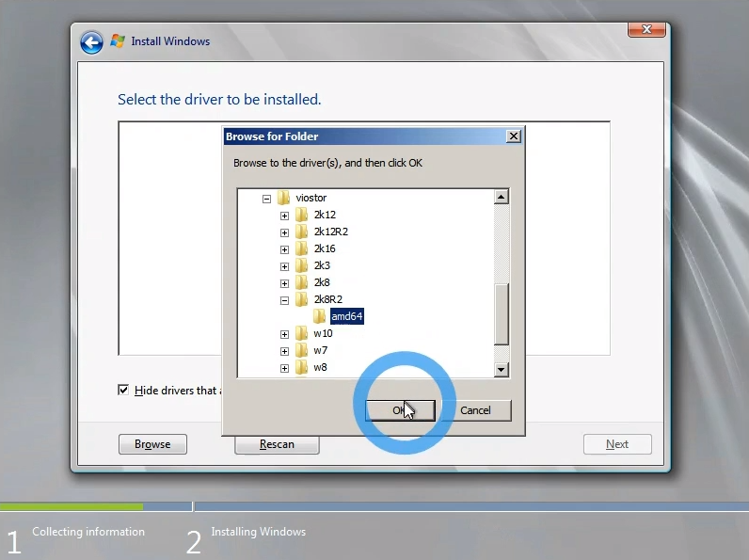
Task: Click the w7 folder icon
Action: click(x=301, y=351)
